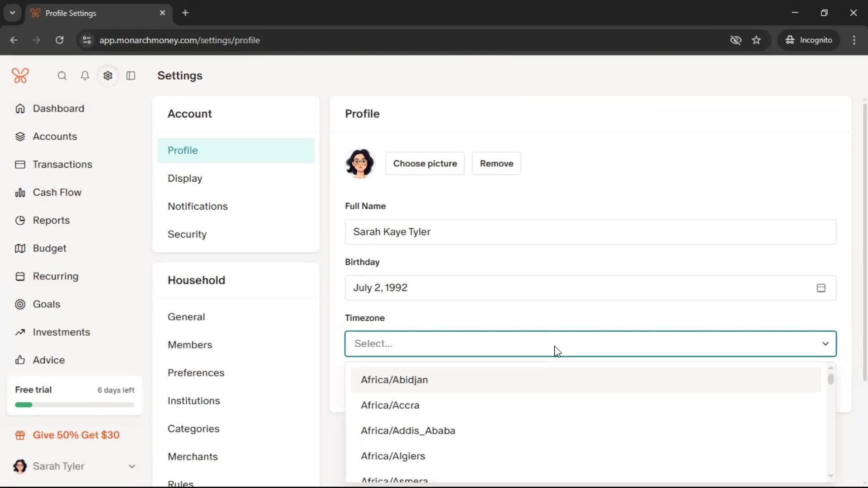Click the Cash Flow bar chart icon
The image size is (868, 488).
pyautogui.click(x=20, y=192)
